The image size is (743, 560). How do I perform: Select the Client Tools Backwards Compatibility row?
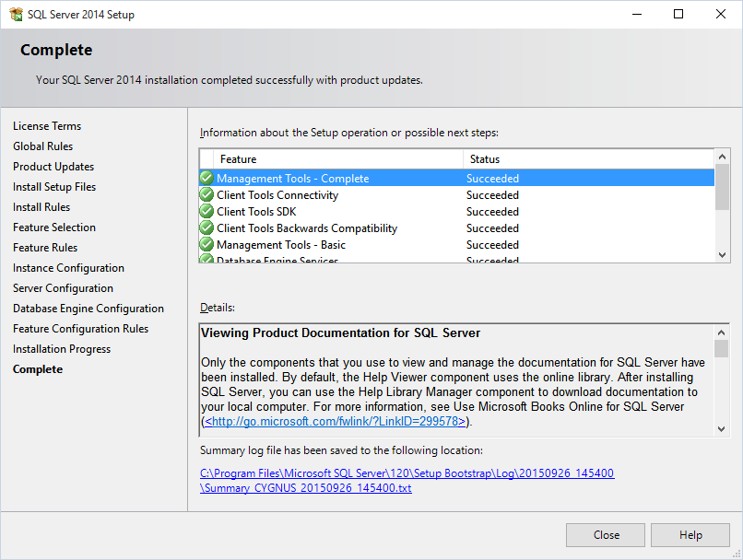[457, 227]
